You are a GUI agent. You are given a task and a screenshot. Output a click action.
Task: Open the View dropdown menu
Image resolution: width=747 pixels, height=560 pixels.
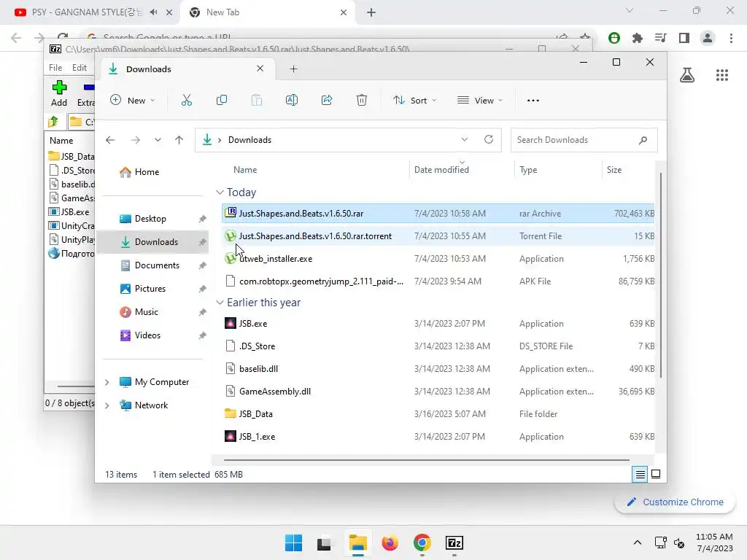pos(480,101)
